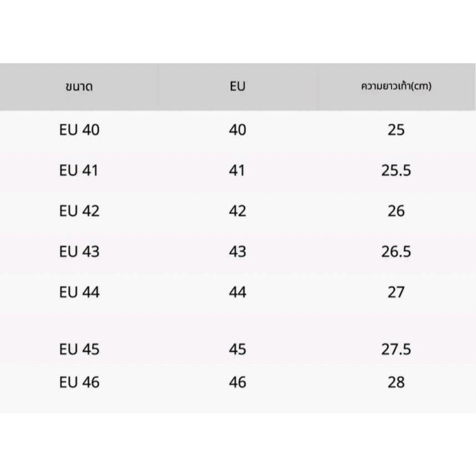Select the 25.5 foot length value

coord(396,170)
